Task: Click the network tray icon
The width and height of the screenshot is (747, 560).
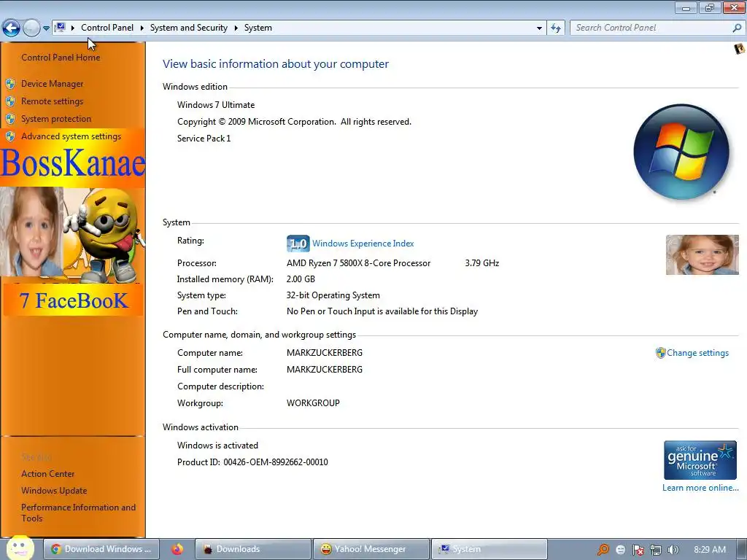Action: pyautogui.click(x=656, y=550)
